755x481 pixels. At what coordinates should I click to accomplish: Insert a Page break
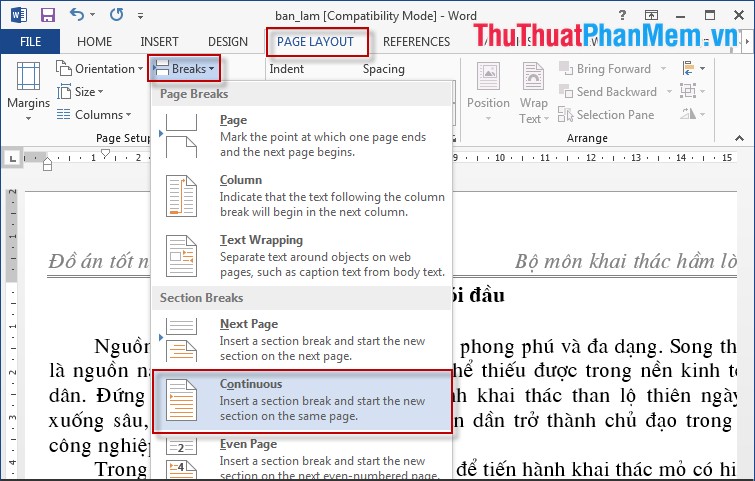pos(302,136)
